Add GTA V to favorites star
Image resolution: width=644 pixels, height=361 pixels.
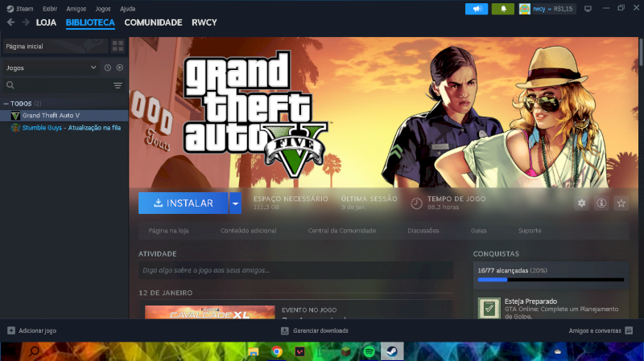click(x=621, y=203)
